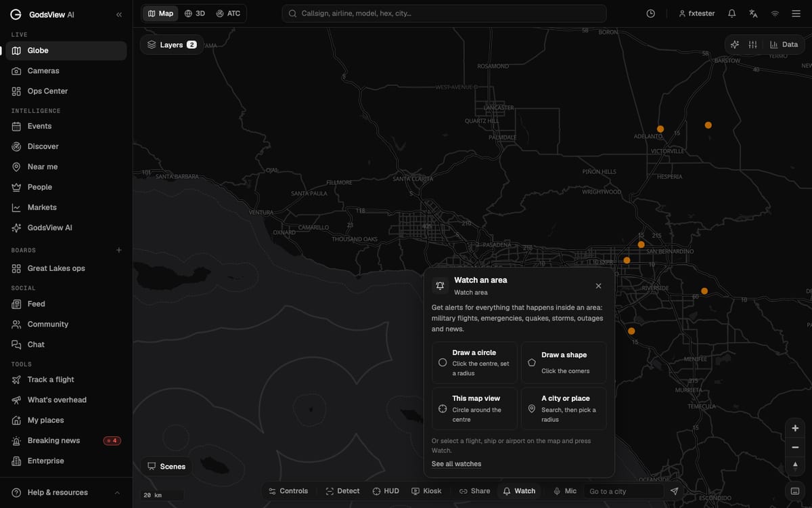Click Share in bottom toolbar
Image resolution: width=812 pixels, height=508 pixels.
(x=474, y=491)
